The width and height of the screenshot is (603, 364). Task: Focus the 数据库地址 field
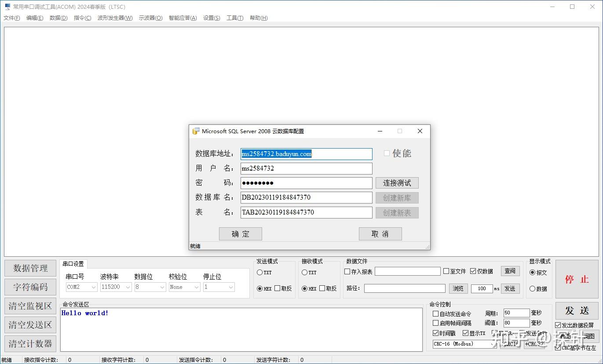click(x=307, y=154)
